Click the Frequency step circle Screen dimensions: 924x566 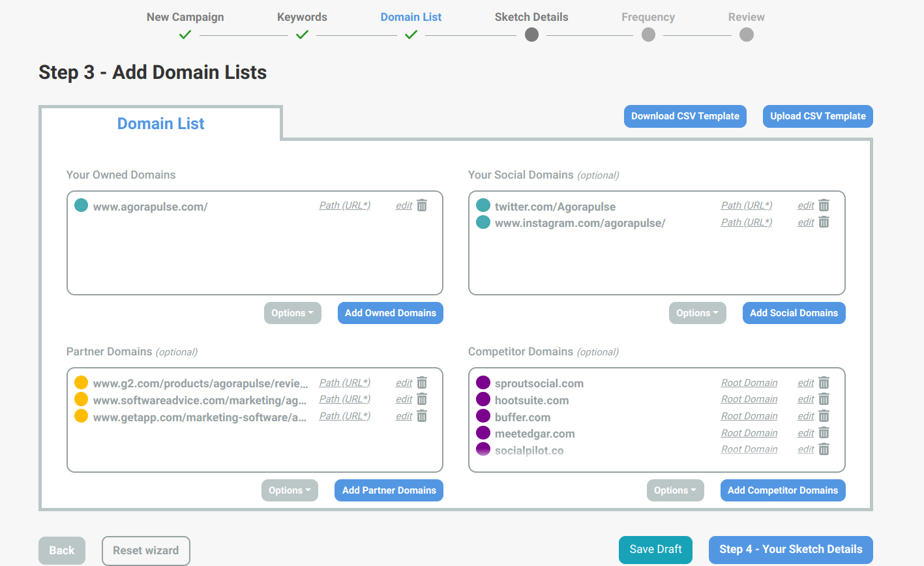648,35
